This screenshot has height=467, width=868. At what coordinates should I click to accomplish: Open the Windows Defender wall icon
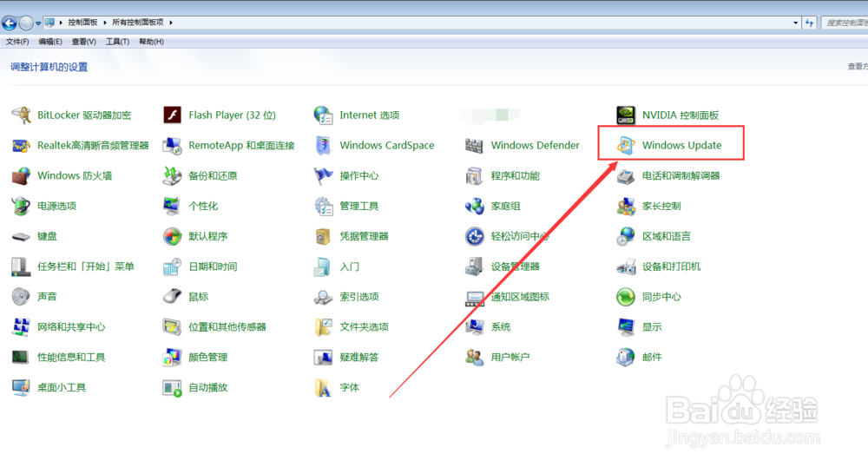475,146
